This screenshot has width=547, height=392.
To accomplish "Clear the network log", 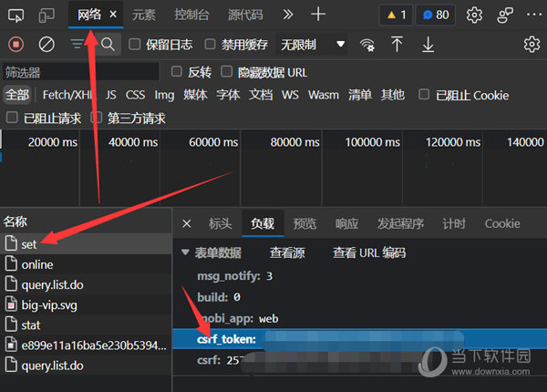I will pyautogui.click(x=46, y=44).
